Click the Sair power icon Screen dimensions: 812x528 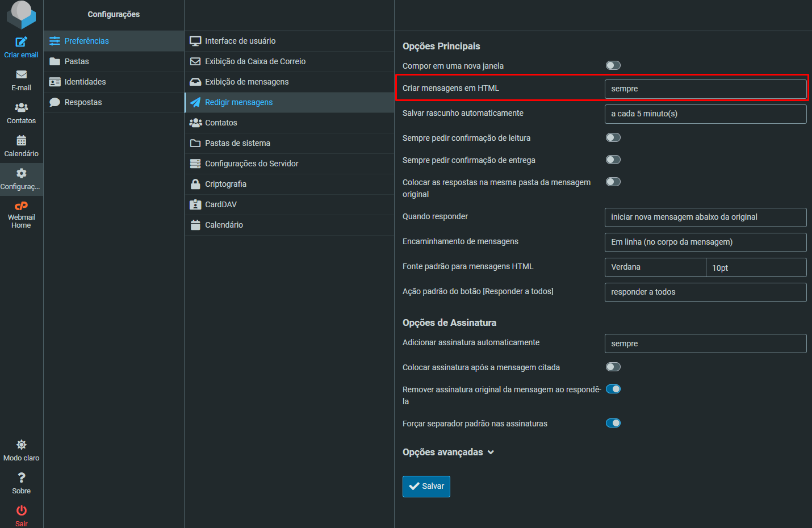[x=21, y=511]
